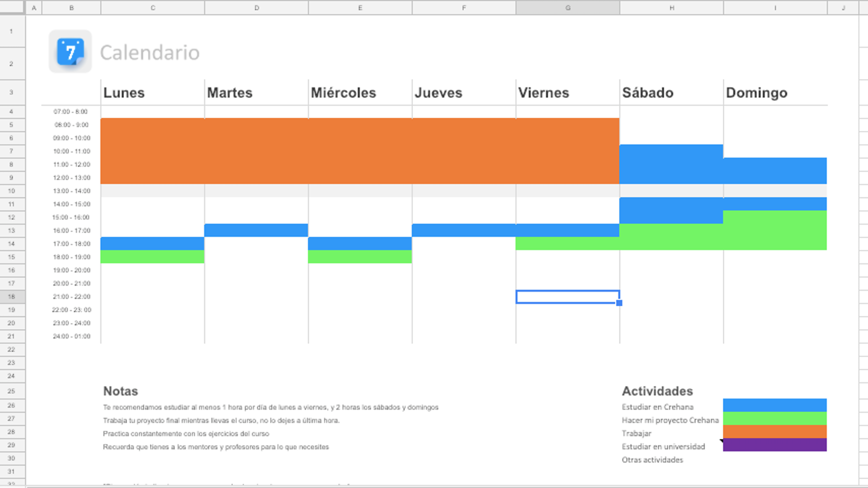868x488 pixels.
Task: Click the black note marker beside Estudiar en universidad
Action: (721, 441)
